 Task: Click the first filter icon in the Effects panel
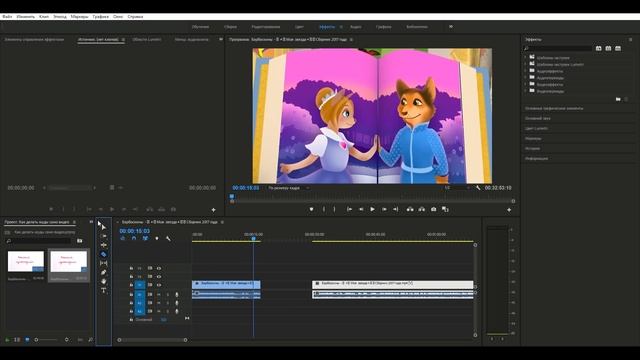pos(598,48)
